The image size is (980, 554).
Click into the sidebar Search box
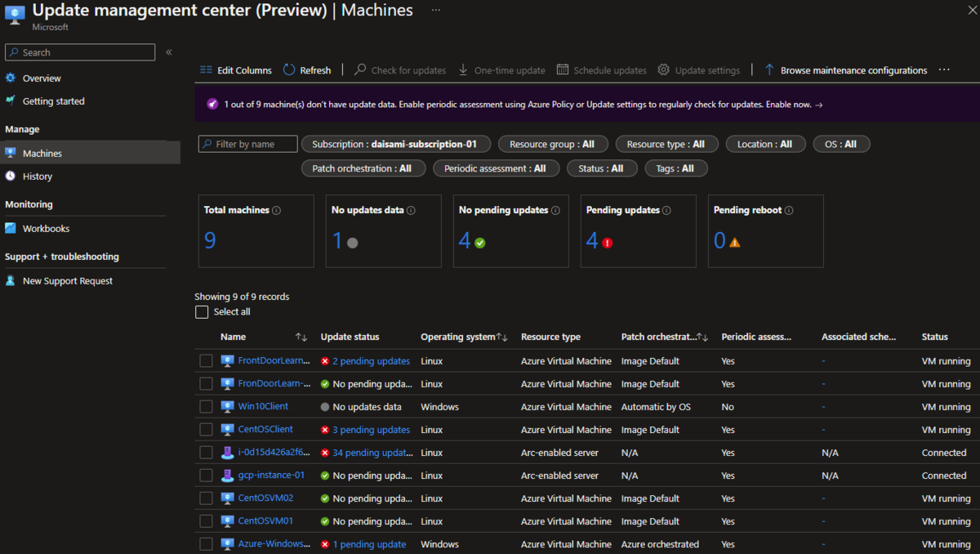(x=80, y=52)
